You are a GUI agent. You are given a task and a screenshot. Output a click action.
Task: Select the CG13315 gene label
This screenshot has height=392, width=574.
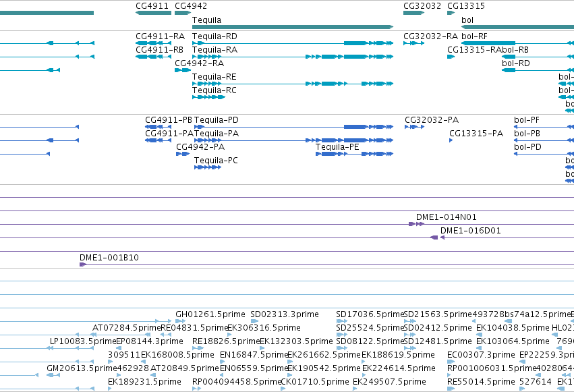pyautogui.click(x=466, y=6)
